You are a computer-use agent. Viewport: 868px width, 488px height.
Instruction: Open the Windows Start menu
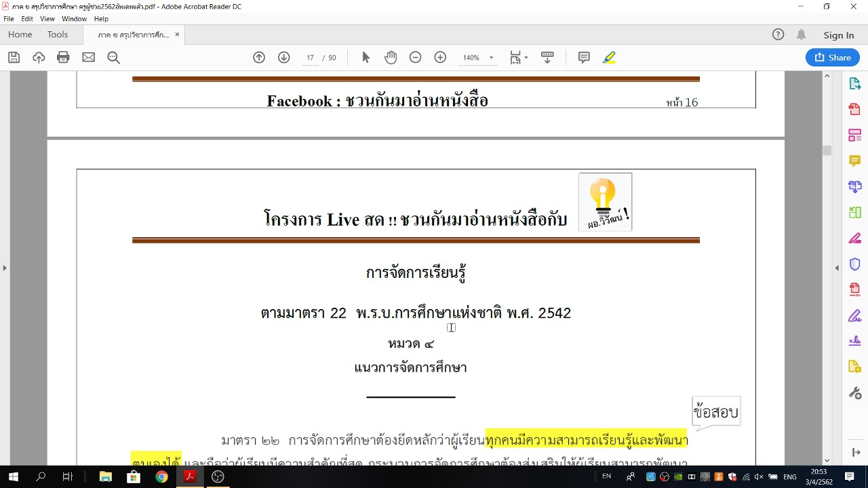[x=13, y=476]
